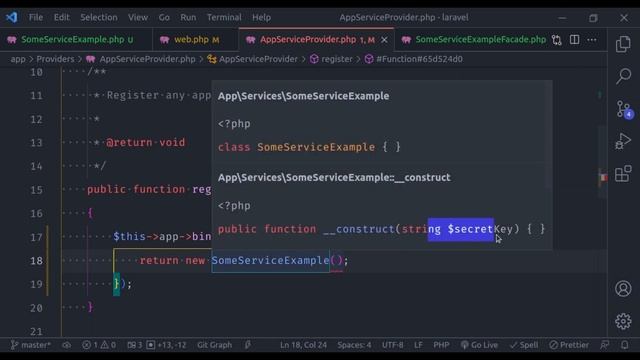Click the @return void doc comment
Image resolution: width=640 pixels, height=360 pixels.
click(x=145, y=142)
